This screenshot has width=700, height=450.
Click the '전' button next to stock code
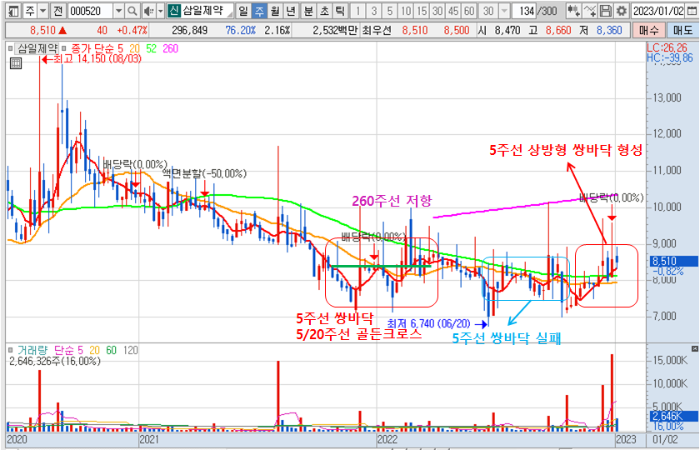coord(58,11)
